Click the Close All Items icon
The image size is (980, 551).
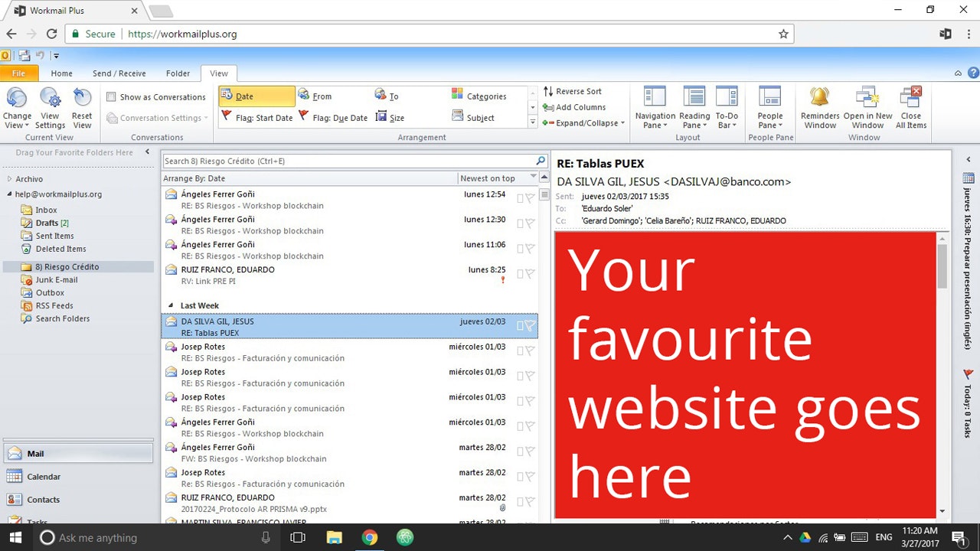click(910, 106)
